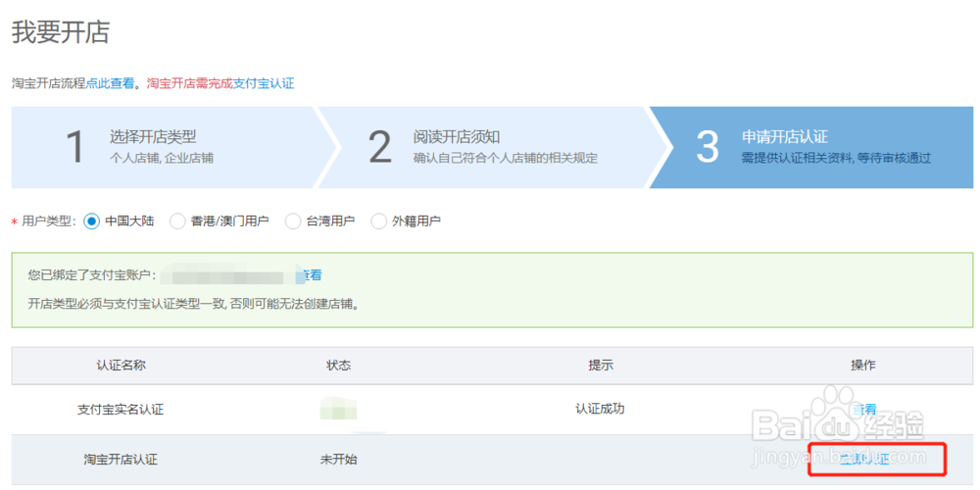This screenshot has width=980, height=490.
Task: Click the 认证成功 hint cell
Action: 600,409
